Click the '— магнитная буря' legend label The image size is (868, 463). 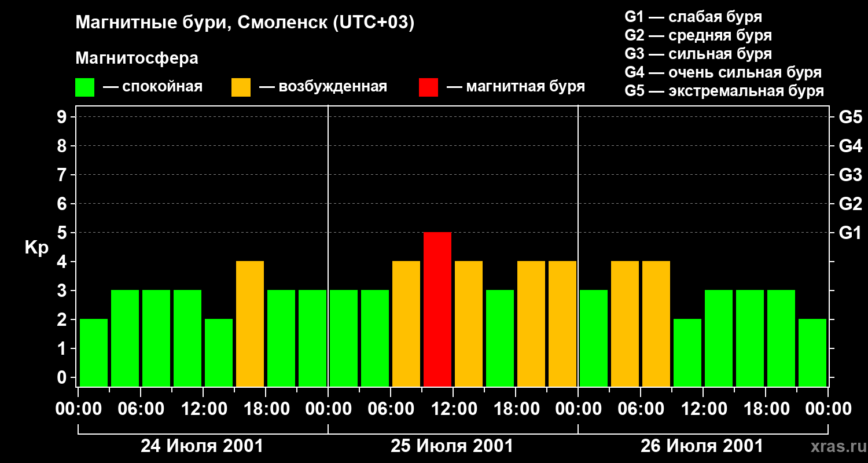(516, 87)
